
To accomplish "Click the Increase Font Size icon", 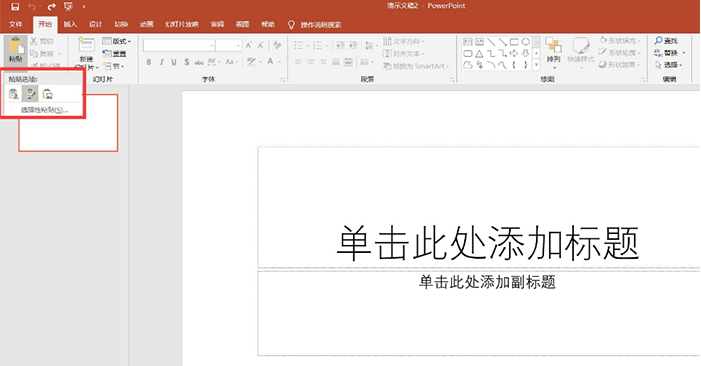I will [x=249, y=45].
